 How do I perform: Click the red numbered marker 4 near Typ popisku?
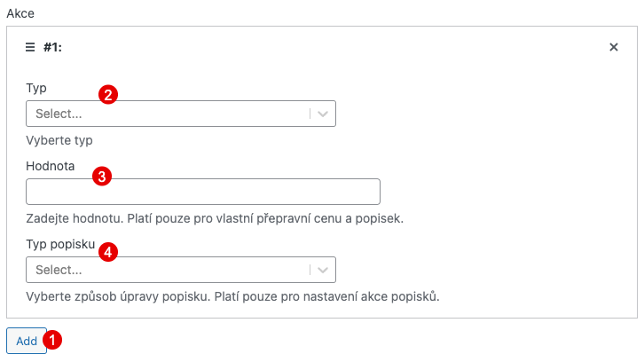tap(108, 251)
